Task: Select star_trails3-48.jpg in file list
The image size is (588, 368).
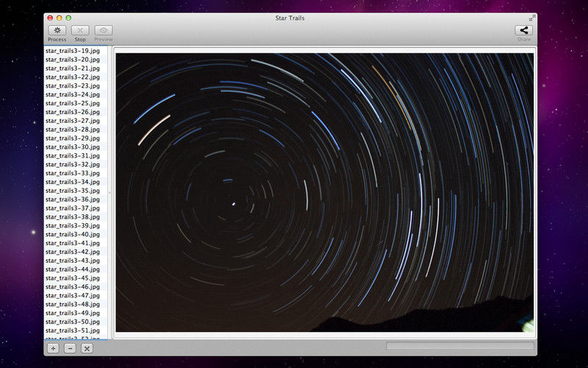Action: click(x=76, y=304)
